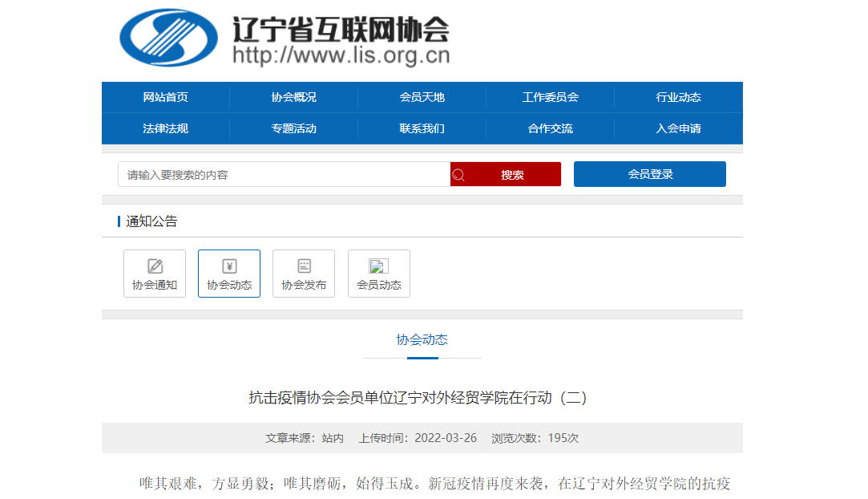Image resolution: width=868 pixels, height=499 pixels.
Task: Click the blue association logo emblem
Action: [x=169, y=38]
